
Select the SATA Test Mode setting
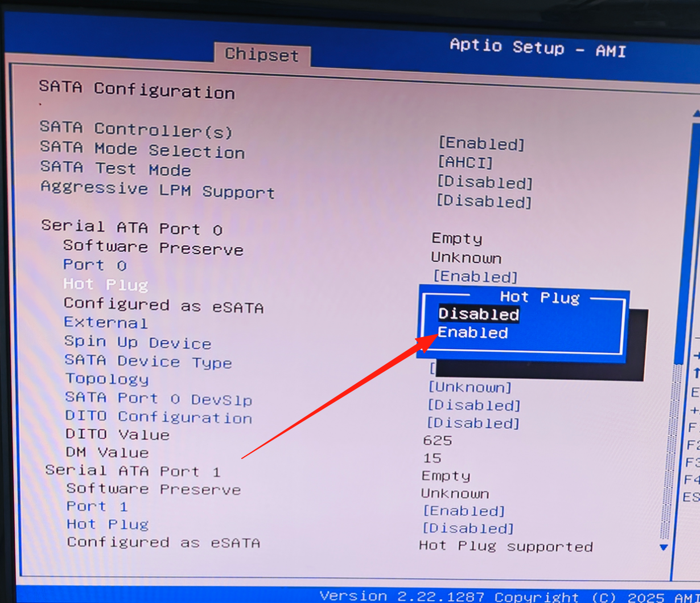[116, 169]
